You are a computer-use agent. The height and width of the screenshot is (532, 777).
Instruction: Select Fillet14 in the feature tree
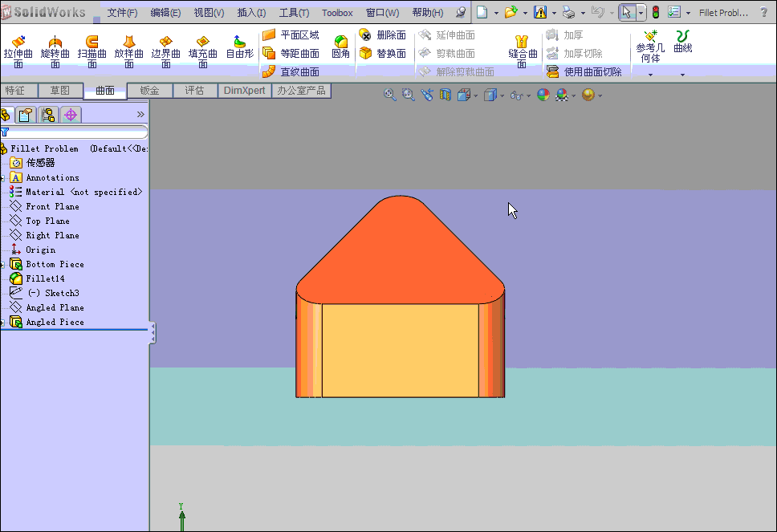[38, 278]
